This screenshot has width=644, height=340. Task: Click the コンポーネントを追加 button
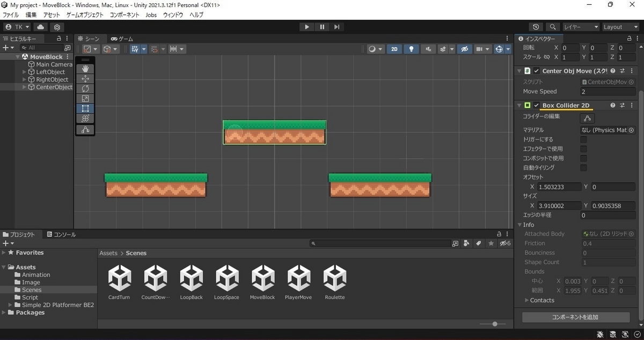click(x=575, y=317)
